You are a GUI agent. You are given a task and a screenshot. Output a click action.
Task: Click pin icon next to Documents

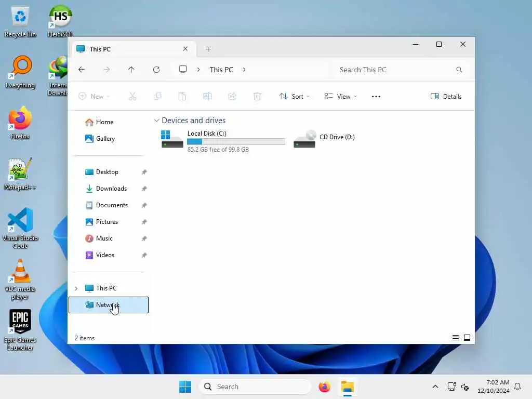[x=144, y=205]
